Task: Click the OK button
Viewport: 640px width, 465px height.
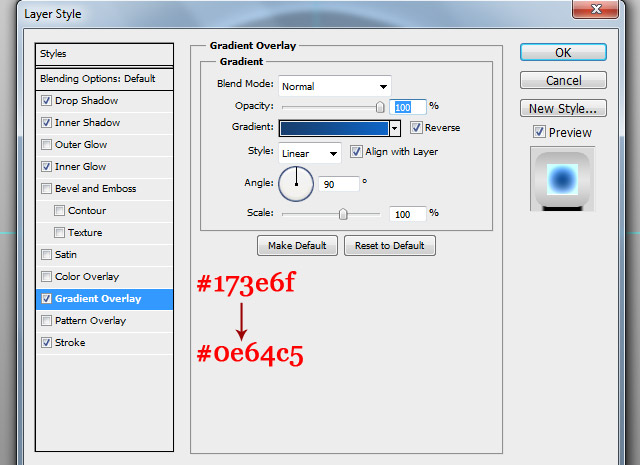Action: click(563, 52)
